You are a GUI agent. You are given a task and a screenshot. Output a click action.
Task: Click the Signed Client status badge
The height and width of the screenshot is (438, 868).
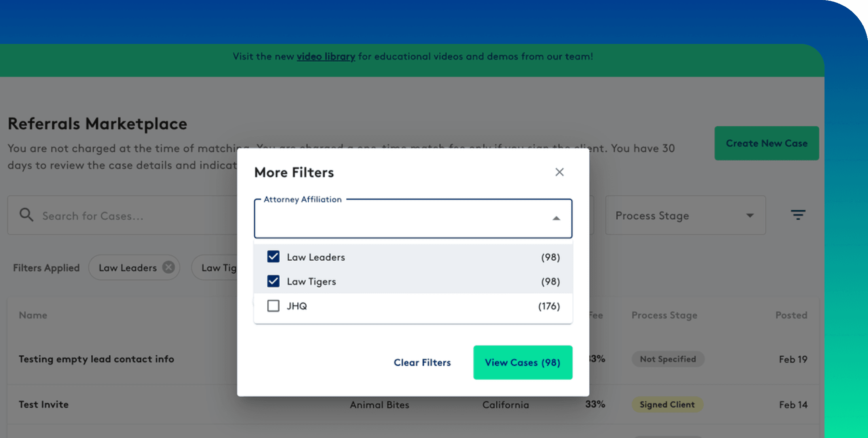[x=667, y=404]
